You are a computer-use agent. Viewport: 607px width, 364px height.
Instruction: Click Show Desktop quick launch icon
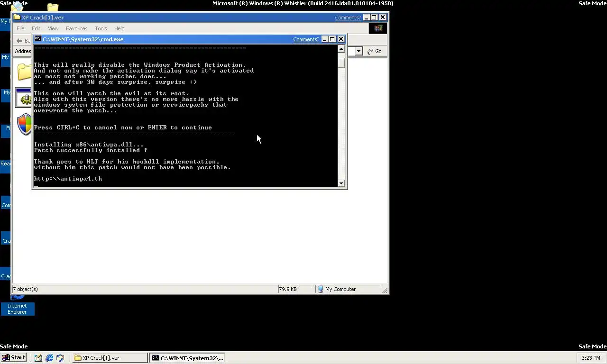point(38,358)
